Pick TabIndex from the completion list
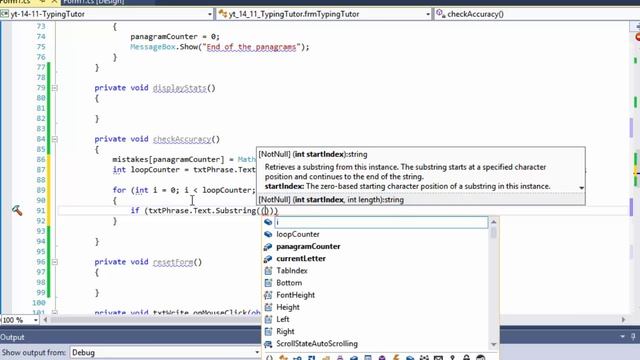 tap(292, 271)
